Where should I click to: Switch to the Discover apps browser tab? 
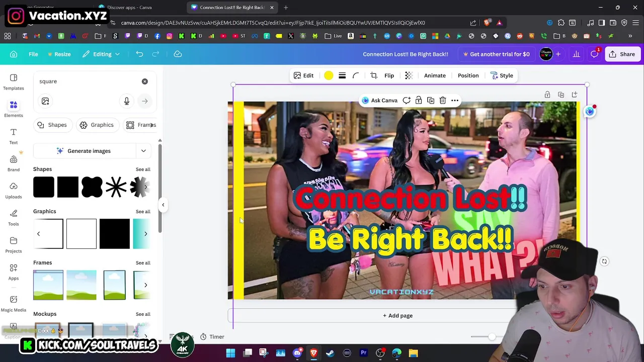(x=129, y=8)
